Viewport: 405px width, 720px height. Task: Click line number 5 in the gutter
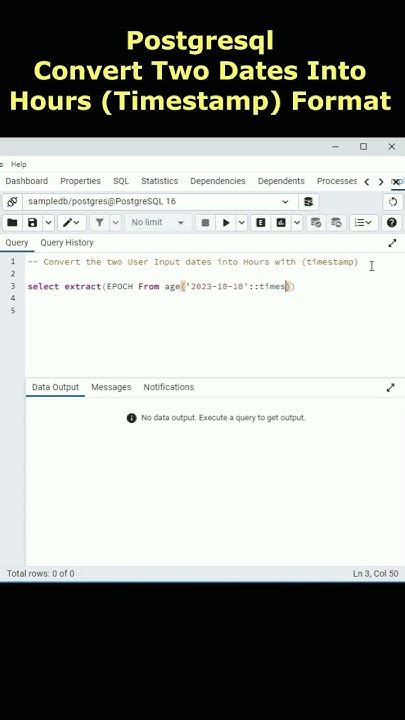coord(13,311)
